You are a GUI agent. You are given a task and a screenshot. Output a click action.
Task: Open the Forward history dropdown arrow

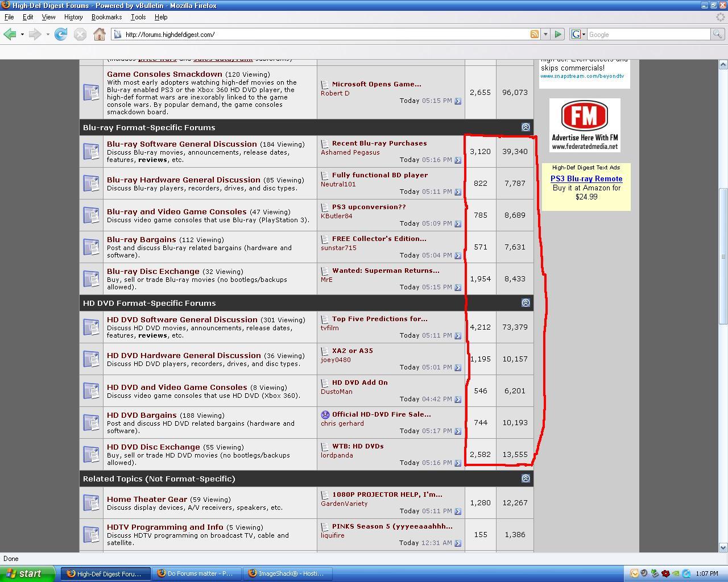(x=47, y=35)
